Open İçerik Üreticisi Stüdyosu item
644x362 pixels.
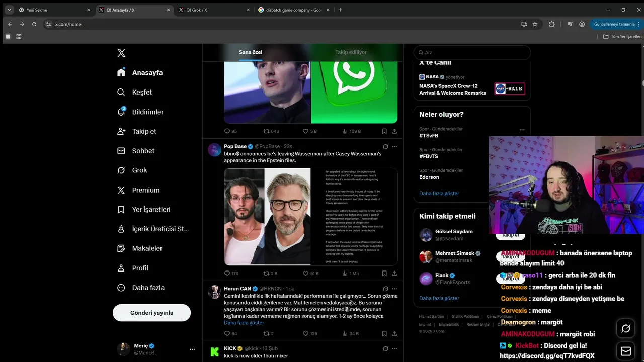click(153, 229)
